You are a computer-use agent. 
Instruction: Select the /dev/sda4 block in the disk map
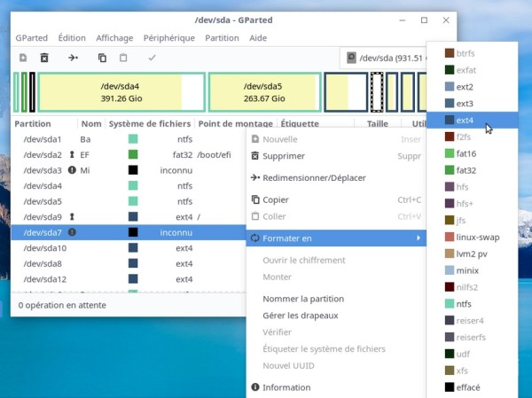pos(121,92)
